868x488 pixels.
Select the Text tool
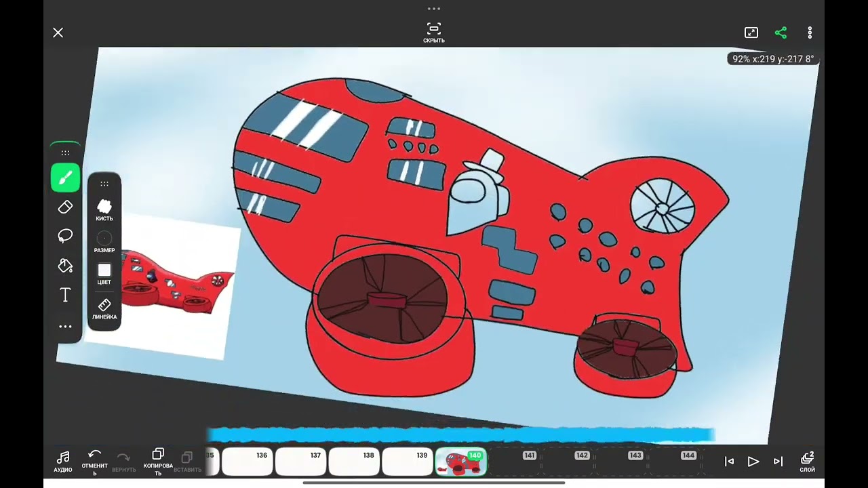point(65,295)
